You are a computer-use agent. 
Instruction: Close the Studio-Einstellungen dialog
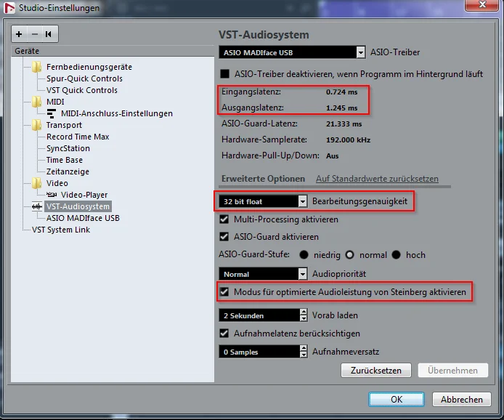482,5
